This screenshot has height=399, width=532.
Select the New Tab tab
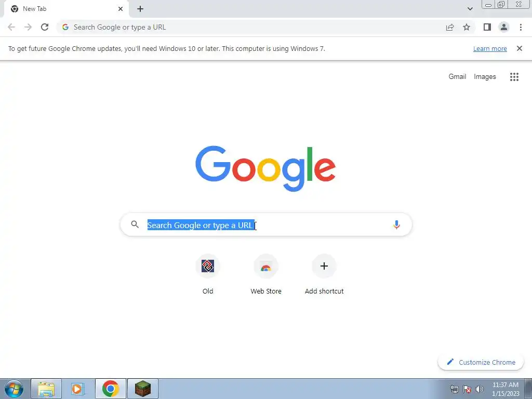pyautogui.click(x=66, y=9)
